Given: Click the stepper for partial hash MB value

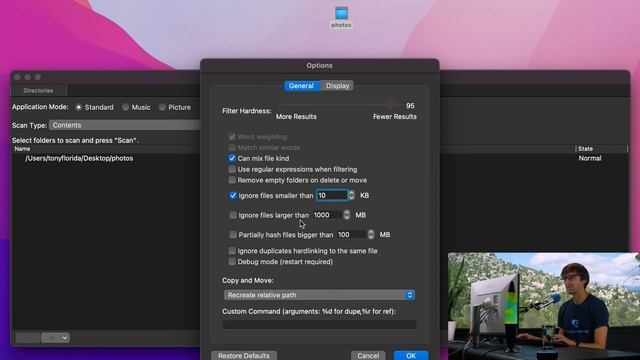Looking at the screenshot, I should pos(371,235).
